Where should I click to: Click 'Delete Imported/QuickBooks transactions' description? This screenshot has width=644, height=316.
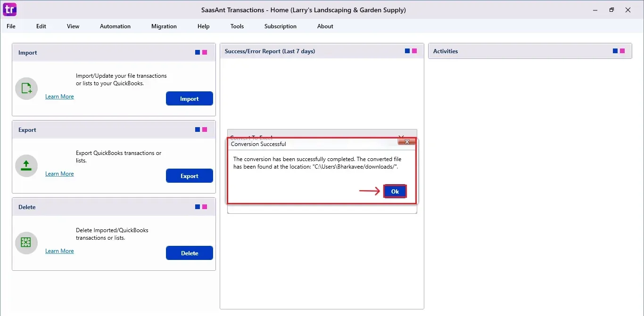(x=112, y=234)
